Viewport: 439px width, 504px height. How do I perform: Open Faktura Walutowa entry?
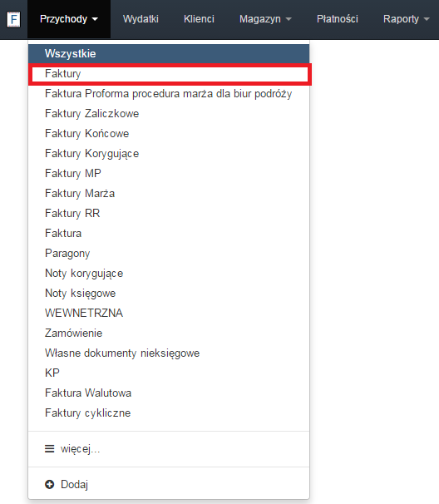(169, 393)
